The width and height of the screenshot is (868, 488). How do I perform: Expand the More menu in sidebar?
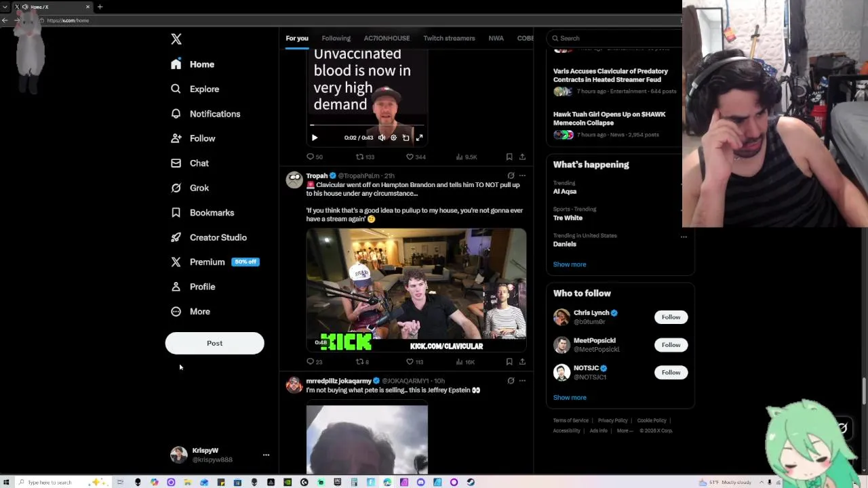click(191, 312)
